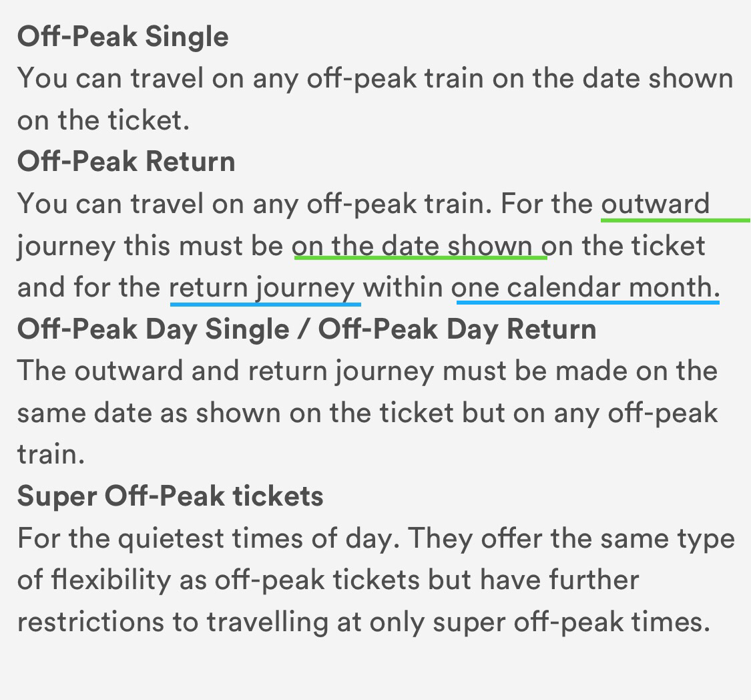
Task: Click the line reading "on the ticket."
Action: tap(103, 120)
